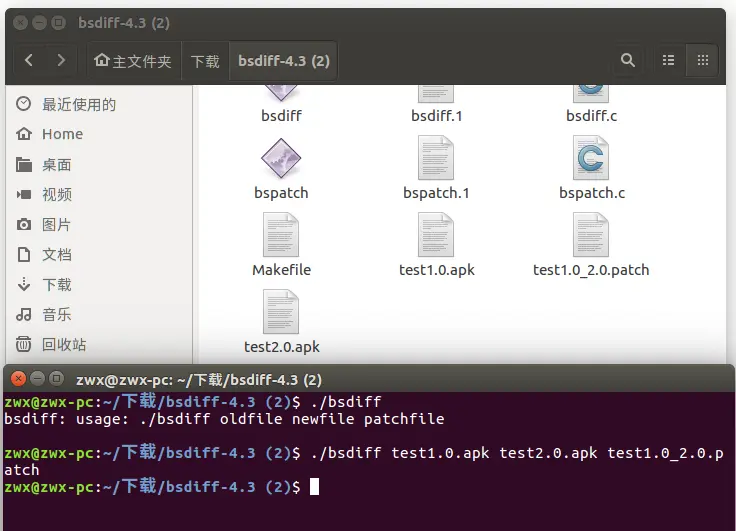The height and width of the screenshot is (531, 736).
Task: Open 下载 in the sidebar
Action: 99,285
